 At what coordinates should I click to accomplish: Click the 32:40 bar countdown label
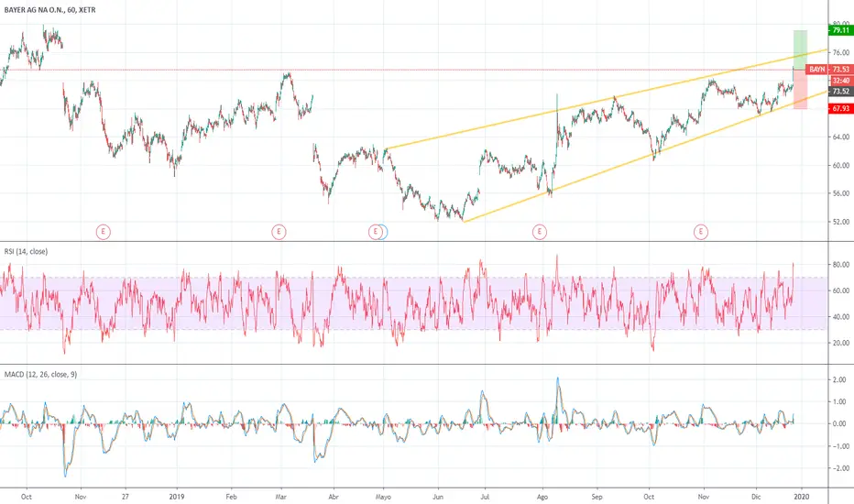coord(841,81)
